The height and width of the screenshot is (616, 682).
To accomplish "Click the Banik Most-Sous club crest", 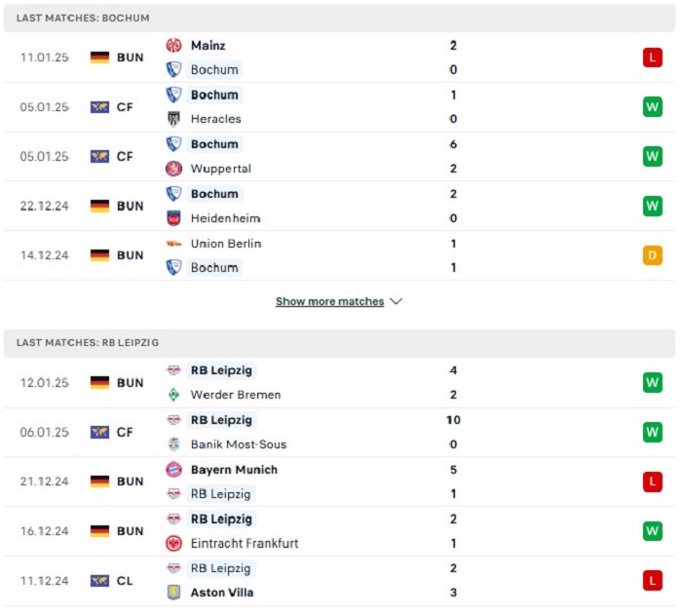I will pyautogui.click(x=173, y=444).
